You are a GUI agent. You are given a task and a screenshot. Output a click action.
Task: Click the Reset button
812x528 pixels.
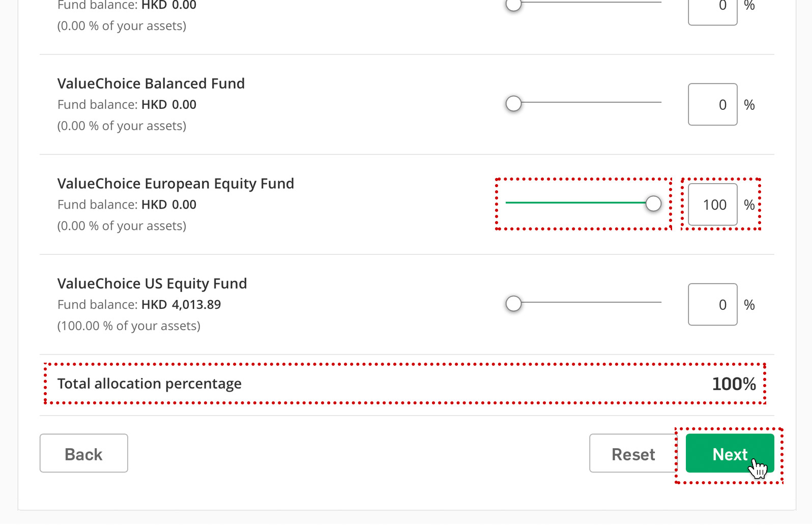click(x=633, y=453)
